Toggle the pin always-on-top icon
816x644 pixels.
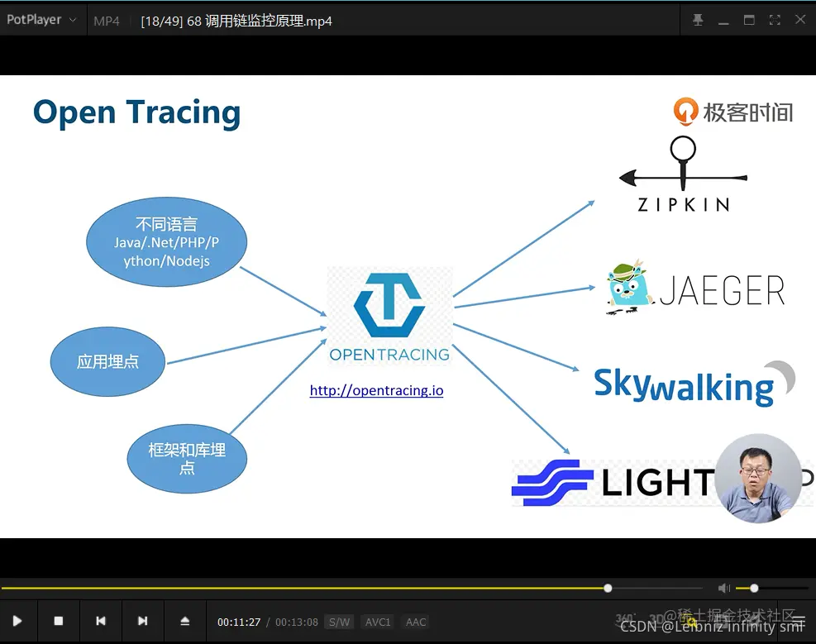click(x=698, y=21)
